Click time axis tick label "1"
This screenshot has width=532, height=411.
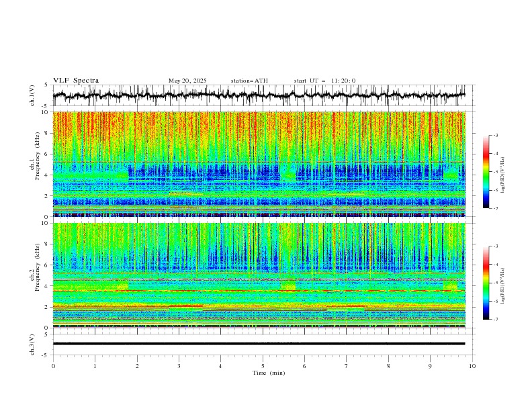coord(95,366)
